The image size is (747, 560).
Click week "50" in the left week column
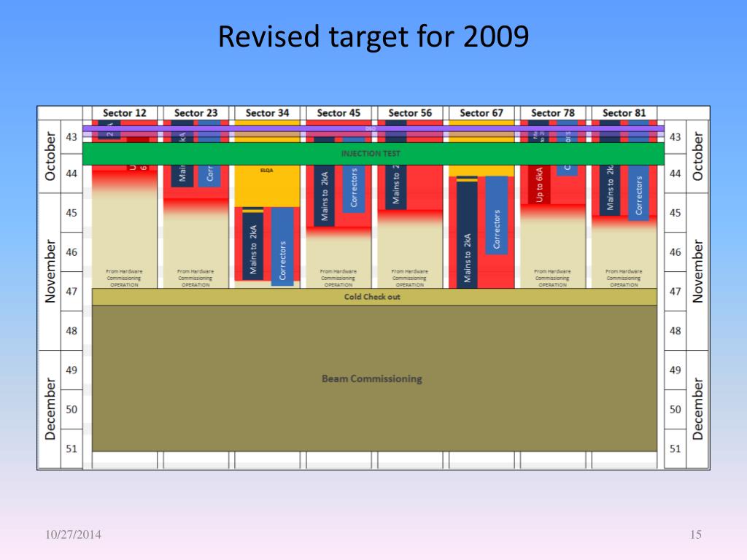(x=71, y=410)
